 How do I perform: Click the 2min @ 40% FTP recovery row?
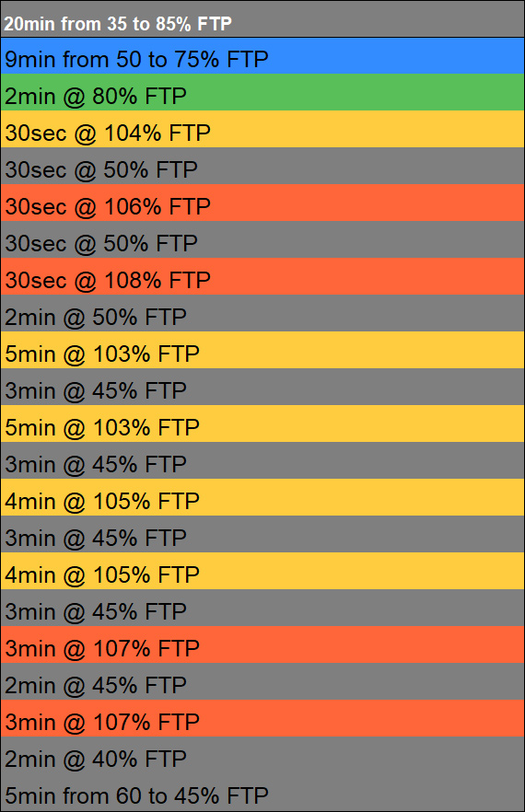point(262,755)
